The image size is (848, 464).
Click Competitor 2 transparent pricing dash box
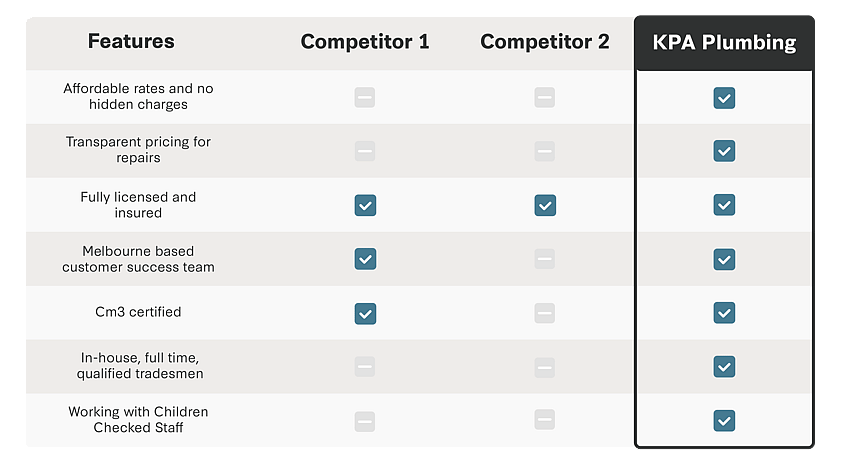point(544,151)
